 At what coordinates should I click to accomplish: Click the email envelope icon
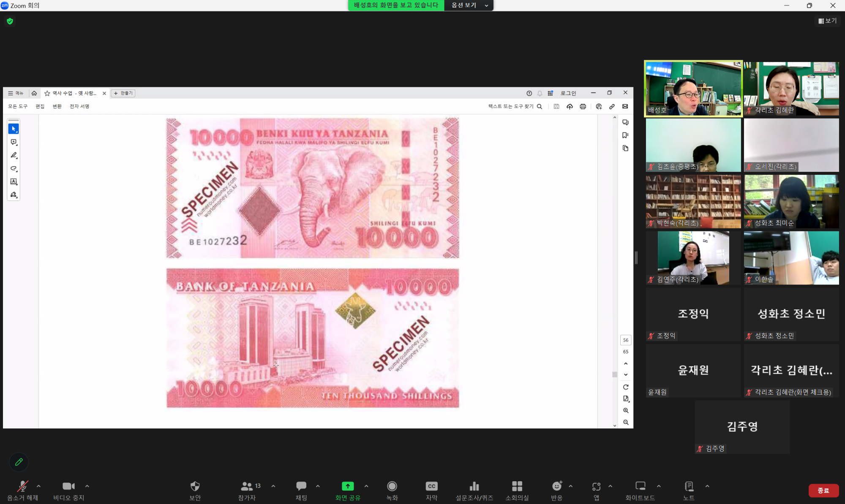[625, 106]
